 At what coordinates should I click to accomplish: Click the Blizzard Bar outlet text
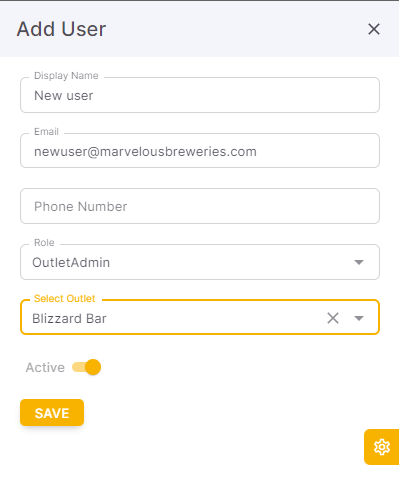tap(69, 319)
